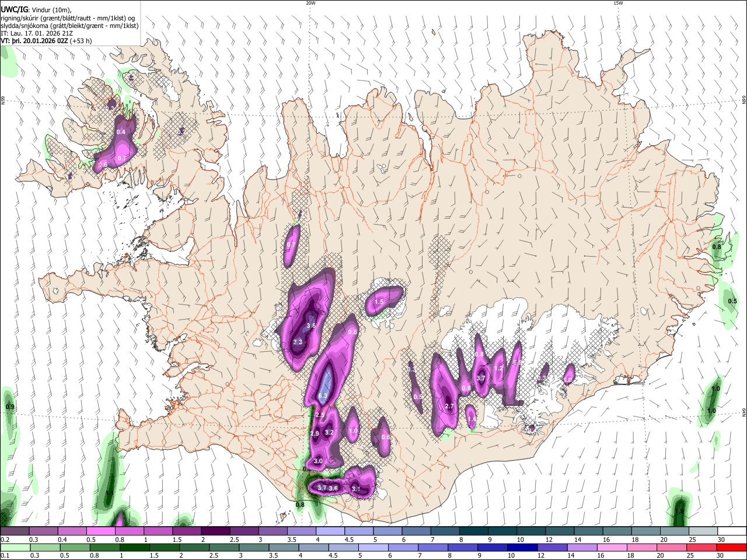Viewport: 747px width, 560px height.
Task: Click the 20W longitude label
Action: point(310,3)
